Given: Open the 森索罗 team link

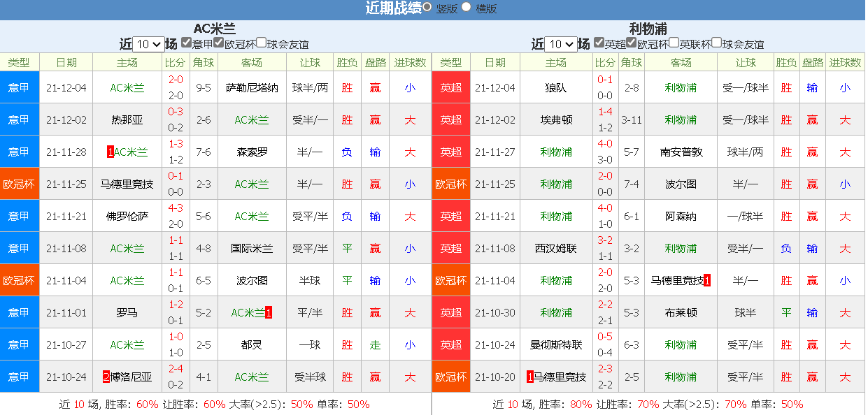Looking at the screenshot, I should coord(252,152).
